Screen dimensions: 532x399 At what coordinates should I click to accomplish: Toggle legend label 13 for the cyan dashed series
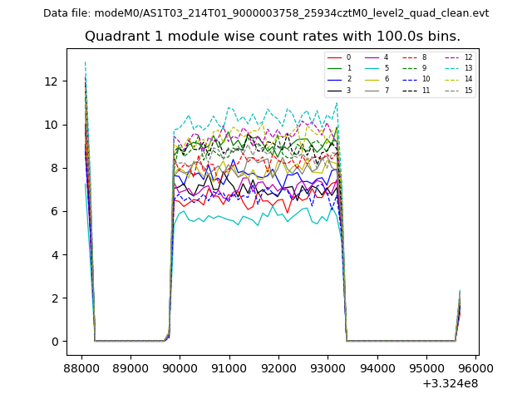(468, 68)
